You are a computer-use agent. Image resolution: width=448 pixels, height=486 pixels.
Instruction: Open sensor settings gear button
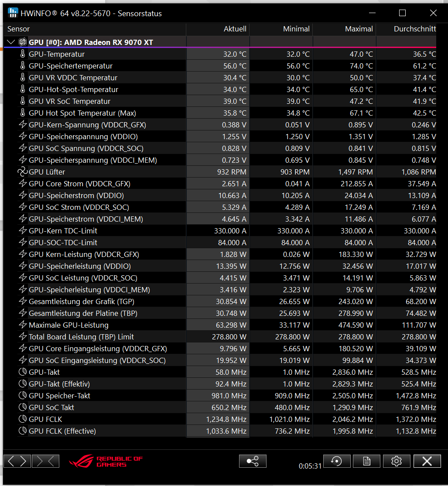397,461
